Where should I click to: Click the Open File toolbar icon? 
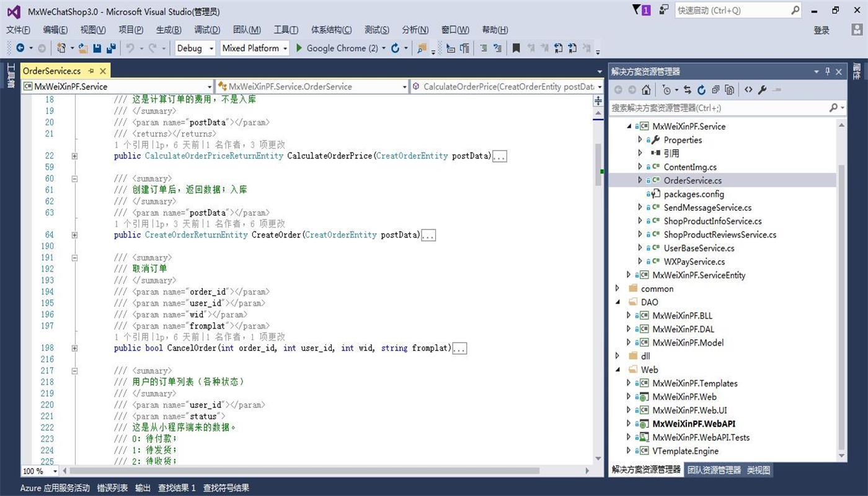(83, 48)
